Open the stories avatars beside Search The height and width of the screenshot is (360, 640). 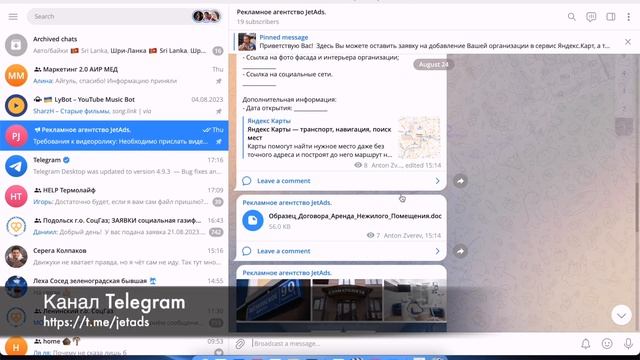click(207, 16)
